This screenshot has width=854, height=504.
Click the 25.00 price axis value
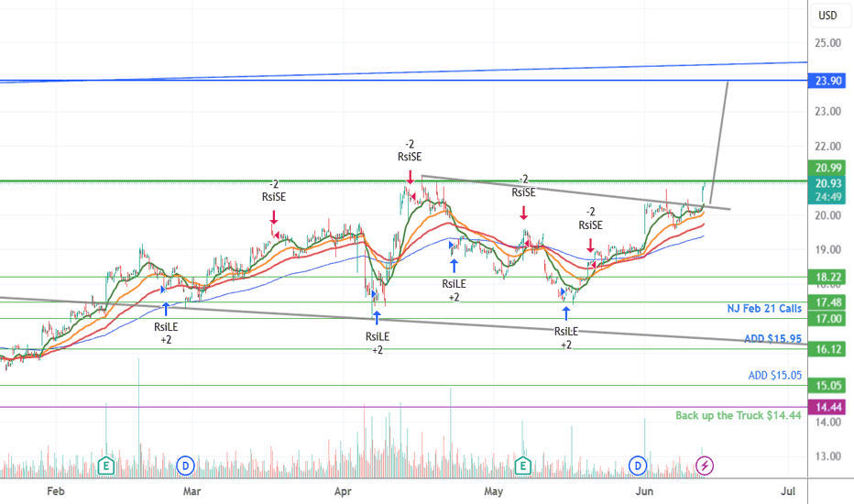tap(827, 43)
